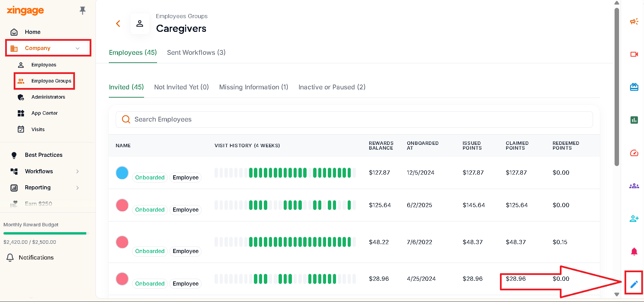Collapse the Company menu chevron
The width and height of the screenshot is (644, 302).
click(78, 48)
